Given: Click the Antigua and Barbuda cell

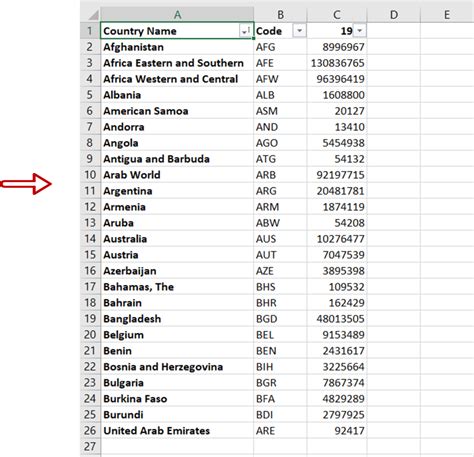Looking at the screenshot, I should click(177, 159).
